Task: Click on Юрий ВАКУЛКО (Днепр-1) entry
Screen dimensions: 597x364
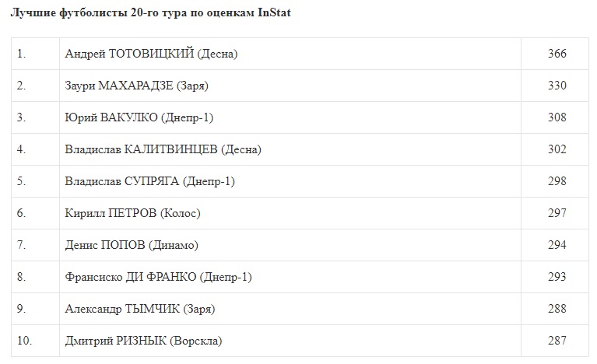Action: pyautogui.click(x=139, y=117)
